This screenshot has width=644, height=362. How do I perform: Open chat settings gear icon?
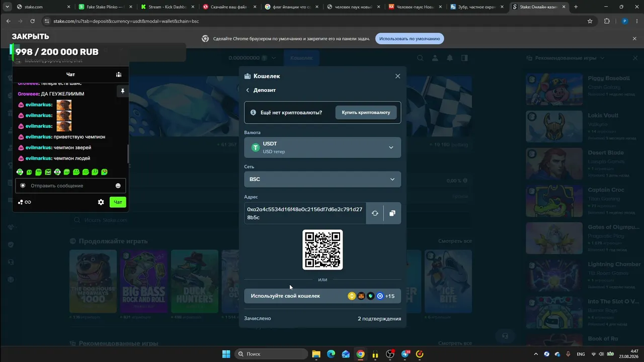101,202
